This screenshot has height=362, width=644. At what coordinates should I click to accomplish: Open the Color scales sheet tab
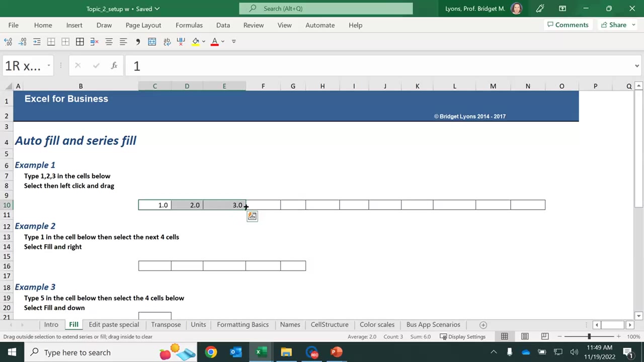[377, 325]
